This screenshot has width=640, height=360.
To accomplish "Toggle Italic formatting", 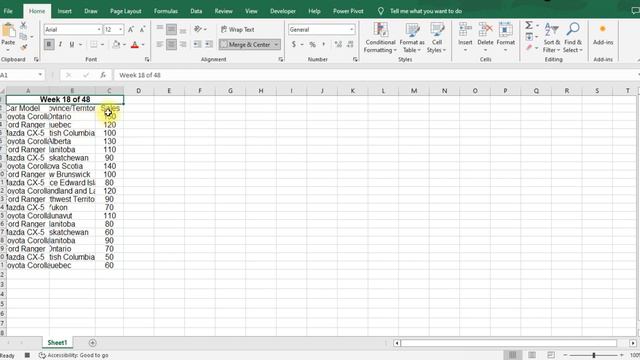I will coord(60,44).
